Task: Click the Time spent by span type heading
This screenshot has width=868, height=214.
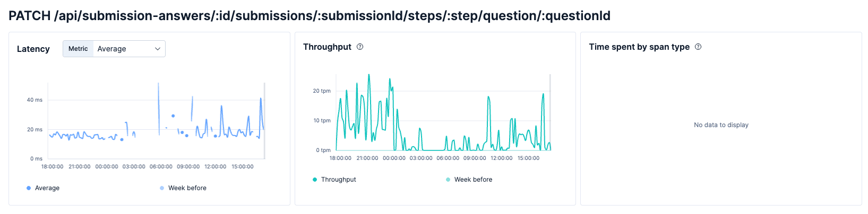Action: click(639, 47)
